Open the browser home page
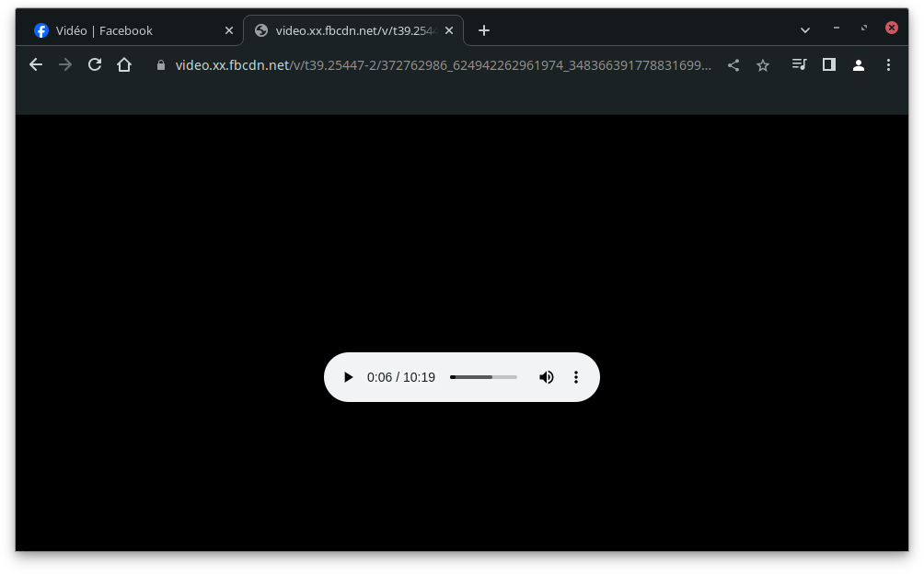 pyautogui.click(x=124, y=65)
